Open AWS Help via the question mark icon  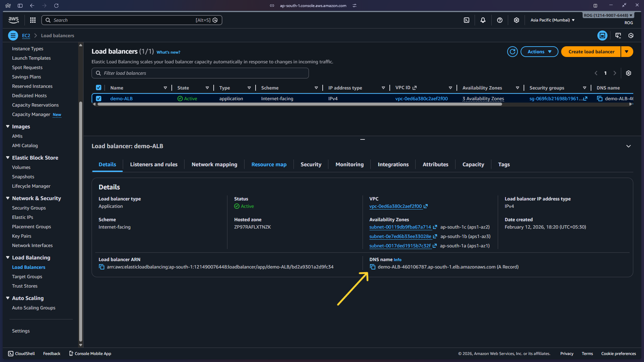(499, 20)
